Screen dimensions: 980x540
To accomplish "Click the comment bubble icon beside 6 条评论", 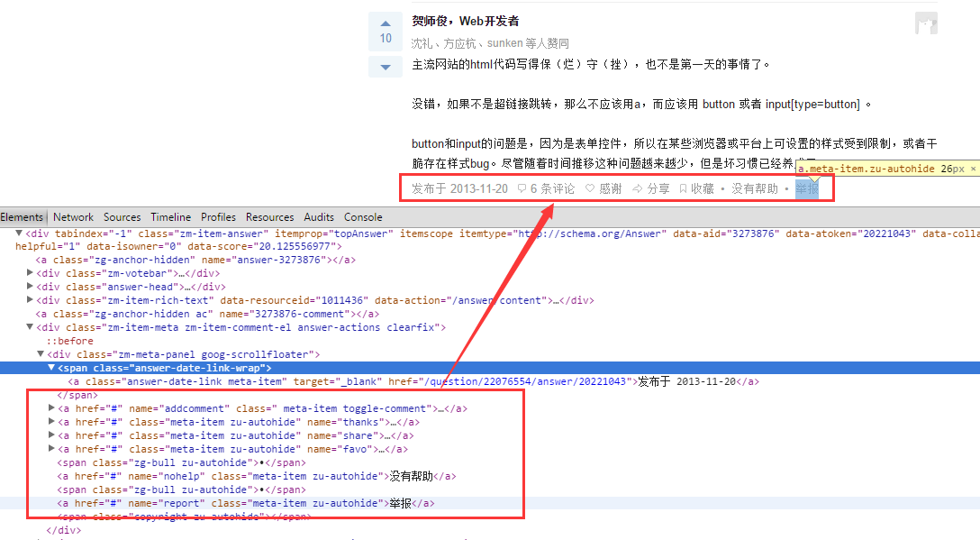I will coord(523,188).
